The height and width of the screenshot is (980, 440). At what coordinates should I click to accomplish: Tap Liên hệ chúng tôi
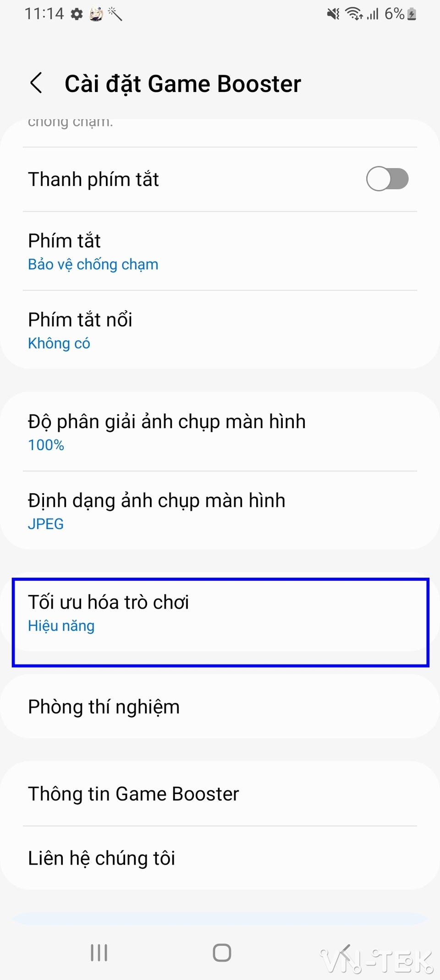pyautogui.click(x=220, y=858)
